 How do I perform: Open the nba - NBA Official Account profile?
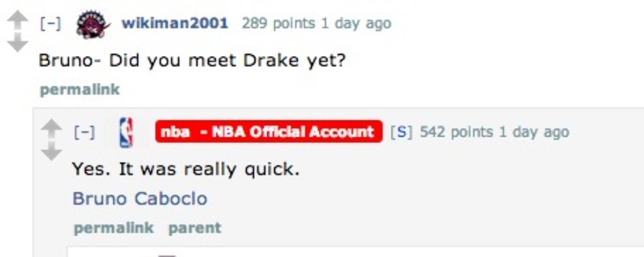coord(269,131)
